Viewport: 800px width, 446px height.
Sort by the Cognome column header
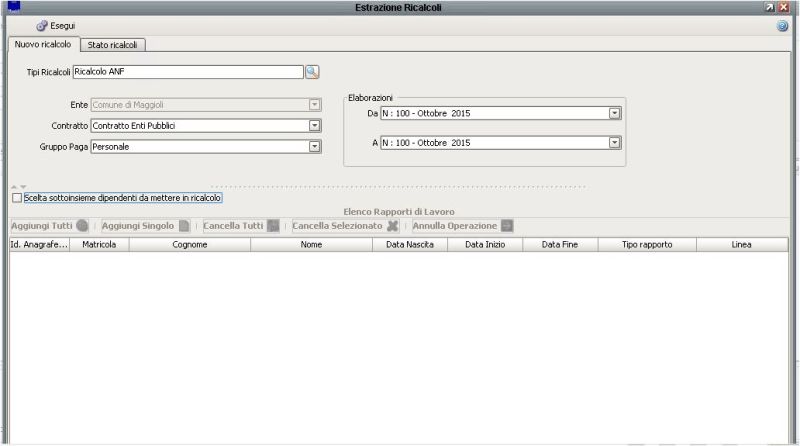click(x=190, y=244)
